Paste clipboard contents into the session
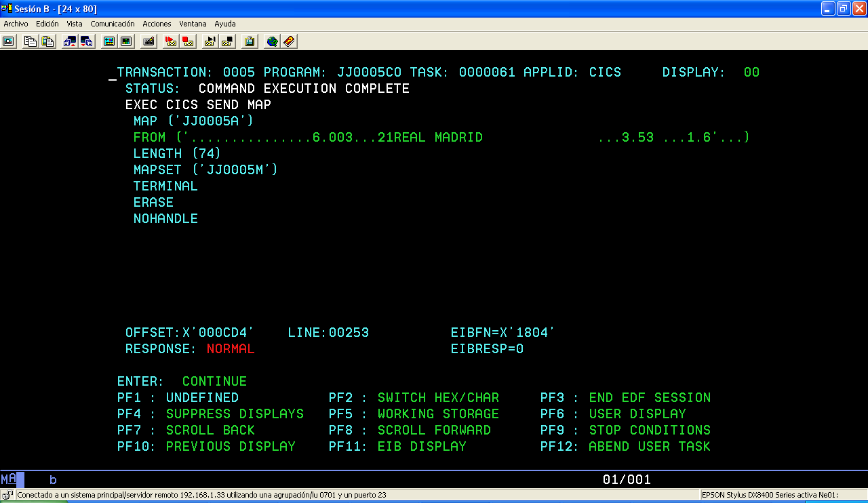868x503 pixels. [x=47, y=41]
